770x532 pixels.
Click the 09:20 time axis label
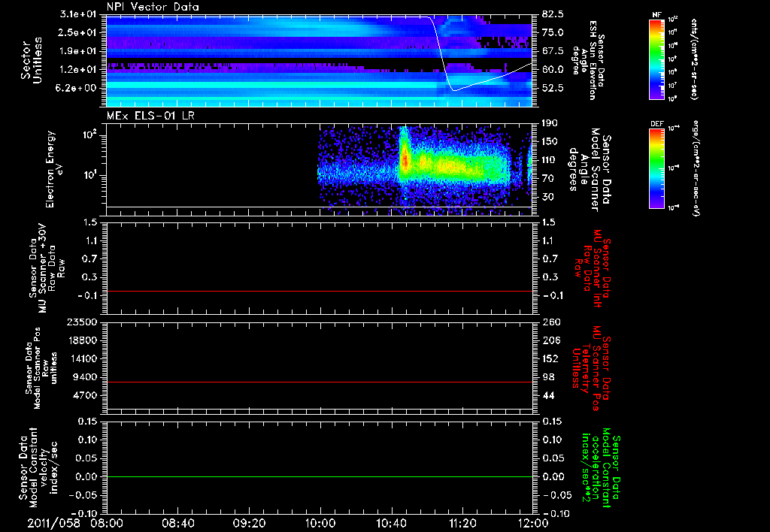coord(249,523)
